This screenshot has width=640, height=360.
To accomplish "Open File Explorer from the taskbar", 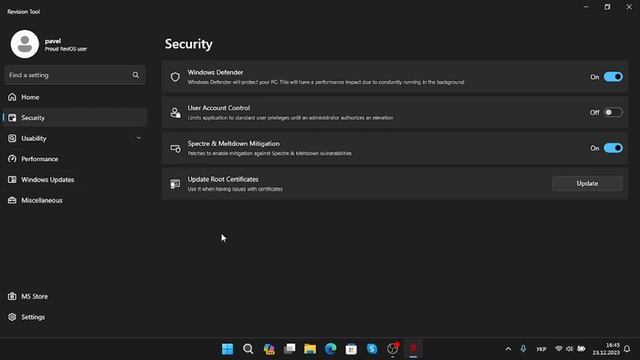I will [x=310, y=349].
